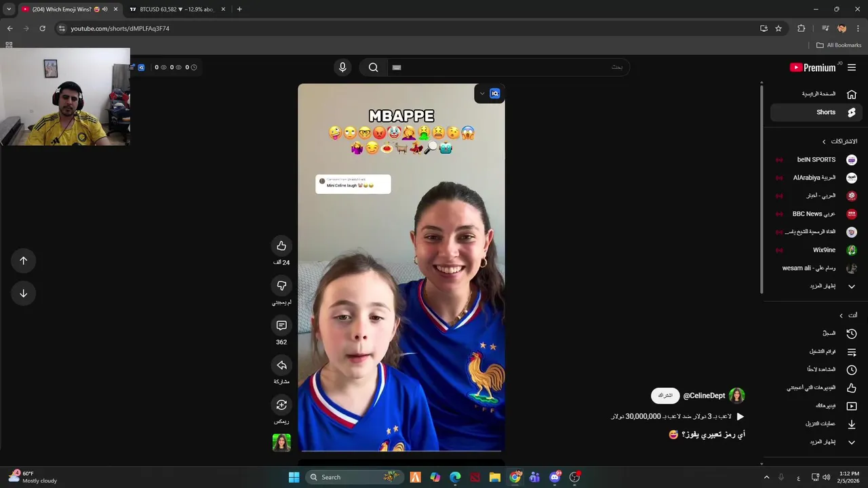
Task: Open AlArabiya channel subscription
Action: (x=816, y=178)
